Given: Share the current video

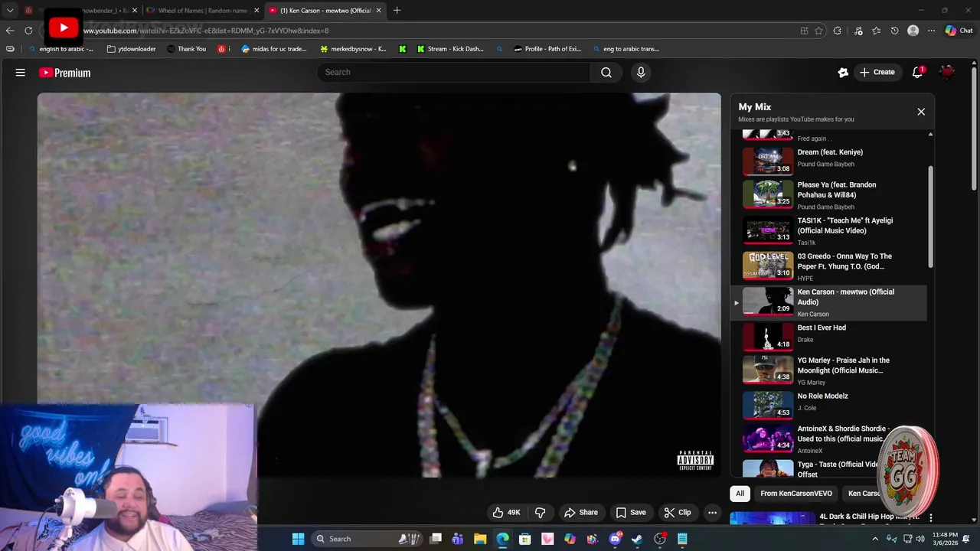Looking at the screenshot, I should [x=581, y=513].
